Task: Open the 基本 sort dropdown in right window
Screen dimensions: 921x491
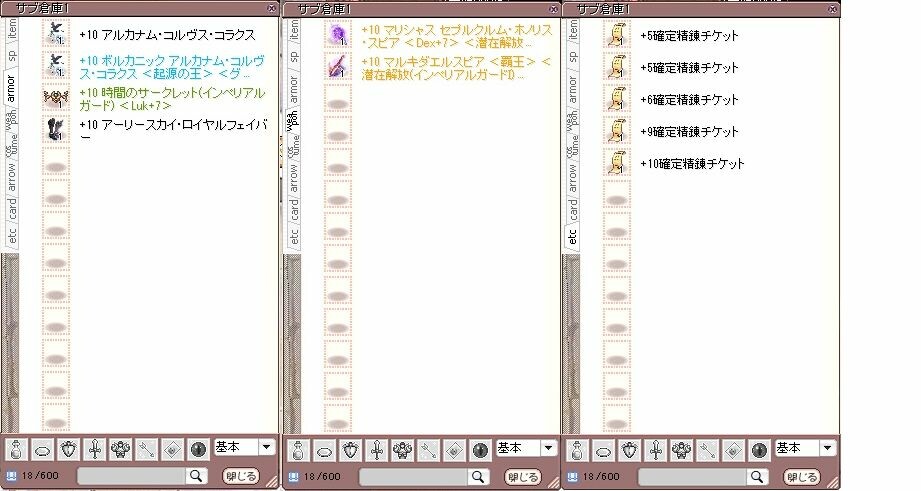Action: 829,448
